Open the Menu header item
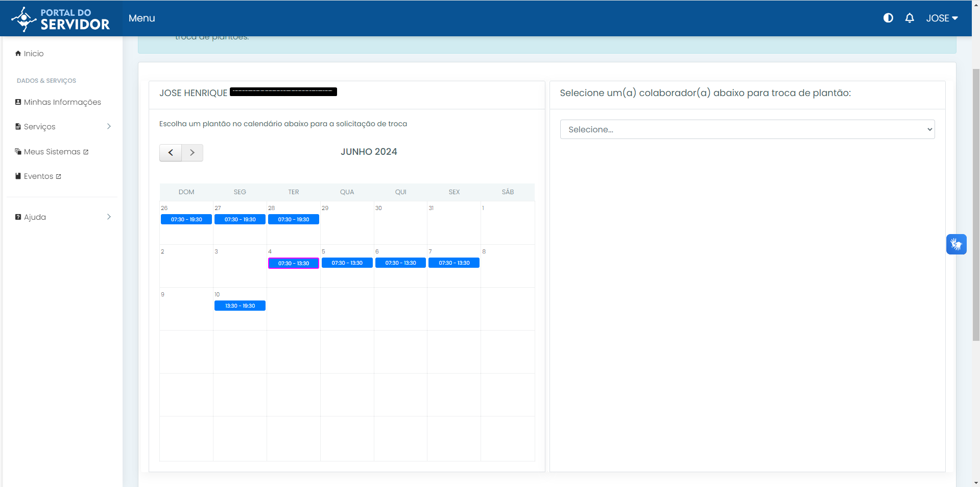980x487 pixels. [141, 18]
